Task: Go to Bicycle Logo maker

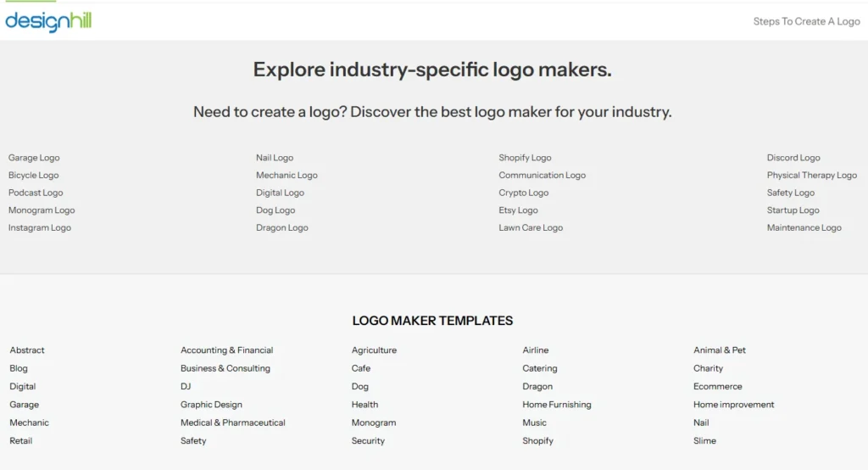Action: (x=33, y=175)
